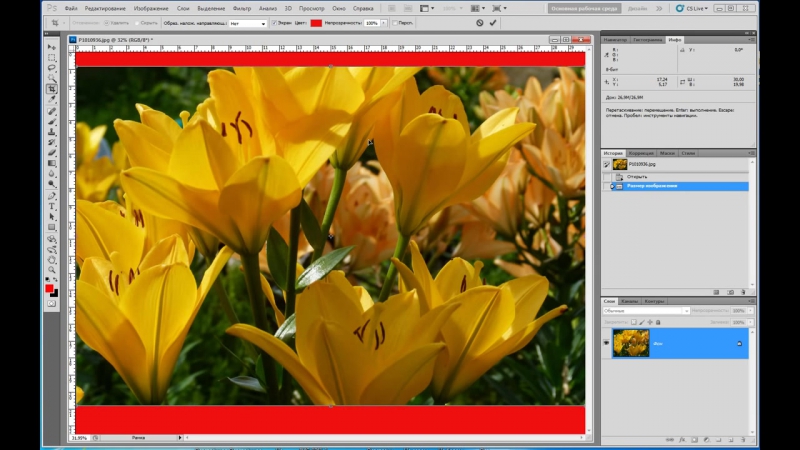This screenshot has width=800, height=450.
Task: Open the layer blending mode dropdown
Action: [643, 310]
